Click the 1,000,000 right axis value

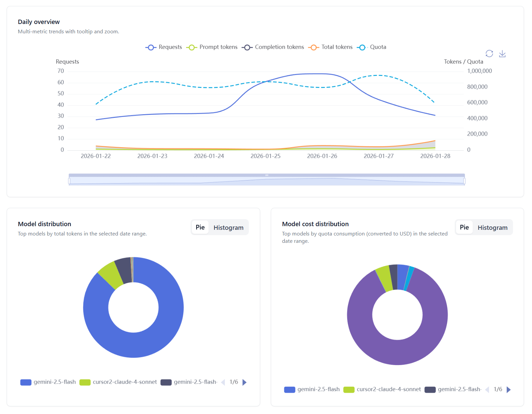pyautogui.click(x=479, y=71)
